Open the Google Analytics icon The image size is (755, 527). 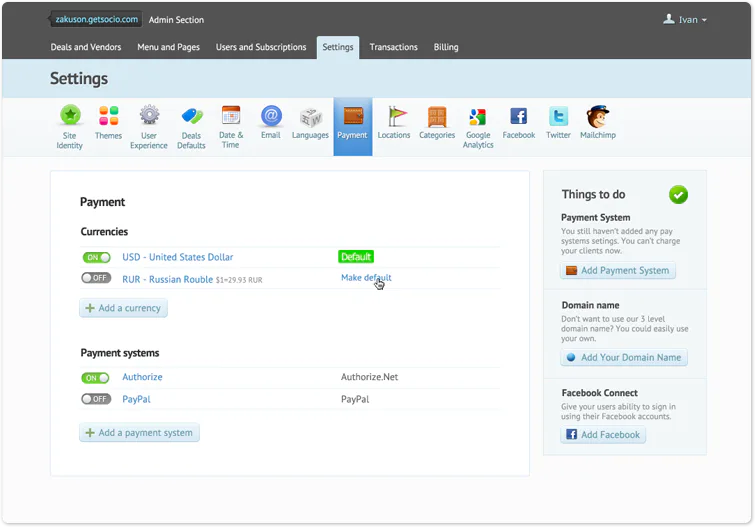(x=478, y=117)
